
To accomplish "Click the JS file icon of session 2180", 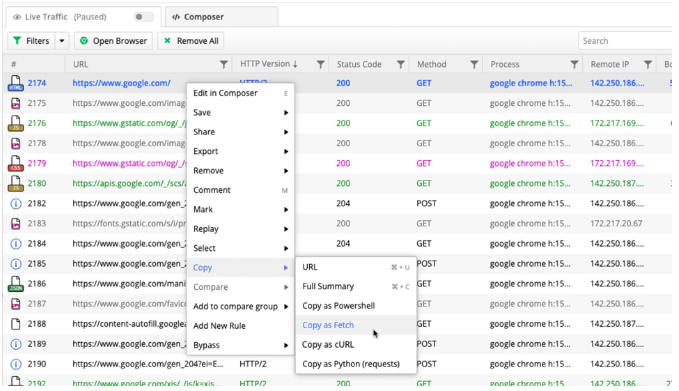I will 16,183.
